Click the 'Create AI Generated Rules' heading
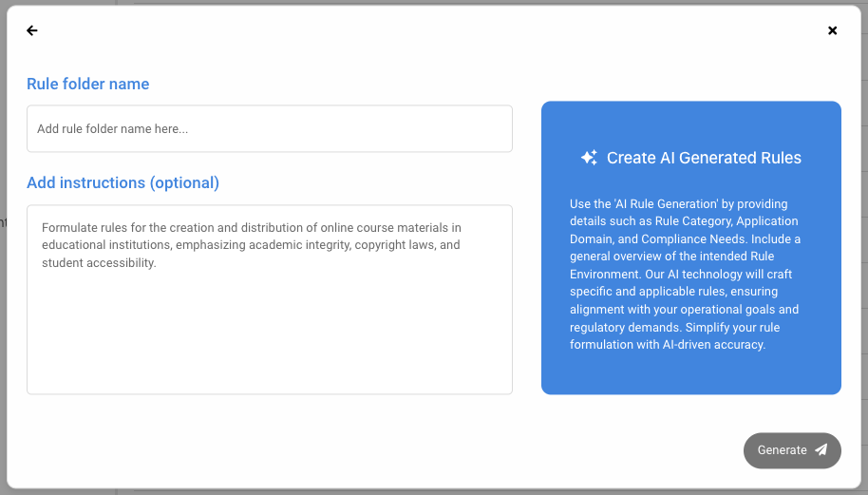Screen dimensions: 868x495 pyautogui.click(x=704, y=158)
